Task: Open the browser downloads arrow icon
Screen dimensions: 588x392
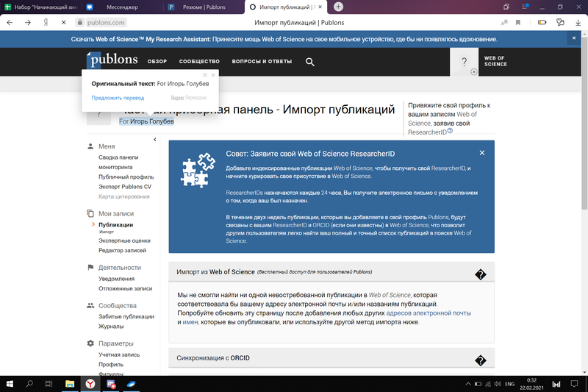Action: (578, 23)
